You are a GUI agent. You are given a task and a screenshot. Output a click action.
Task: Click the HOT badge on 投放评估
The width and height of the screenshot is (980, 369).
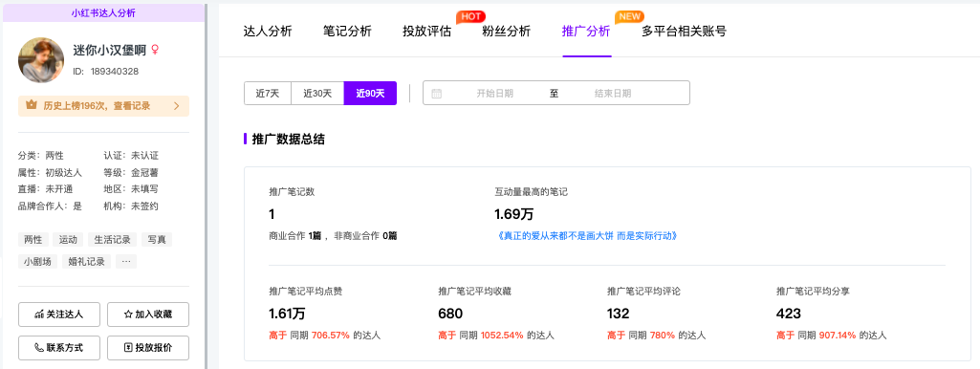470,16
